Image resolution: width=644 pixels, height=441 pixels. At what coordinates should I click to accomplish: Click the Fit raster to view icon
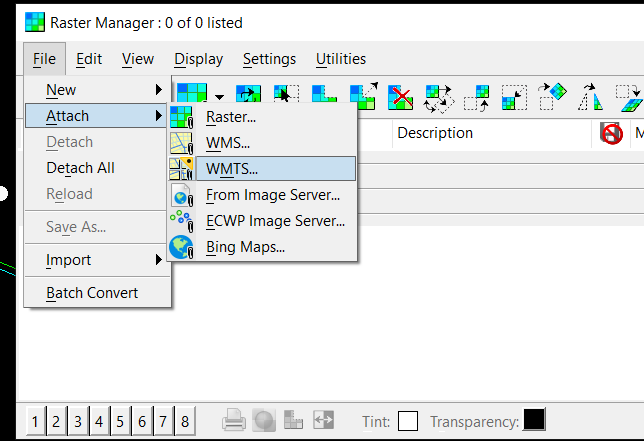coord(514,98)
